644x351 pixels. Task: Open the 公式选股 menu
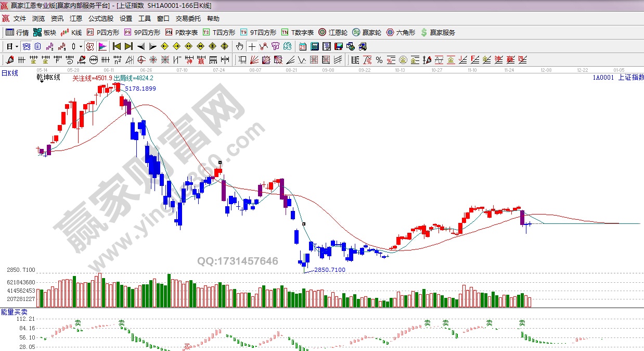pos(100,19)
